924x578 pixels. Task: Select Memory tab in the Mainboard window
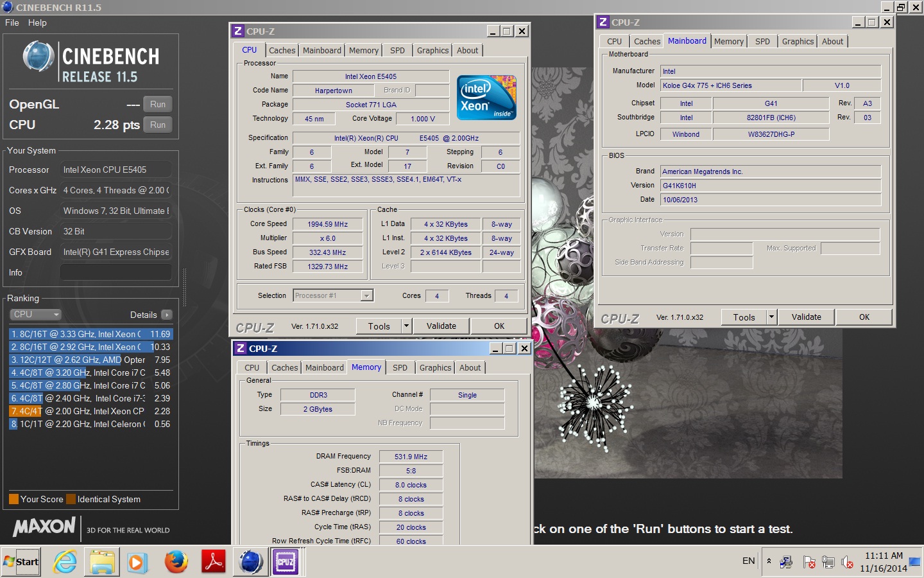(729, 42)
